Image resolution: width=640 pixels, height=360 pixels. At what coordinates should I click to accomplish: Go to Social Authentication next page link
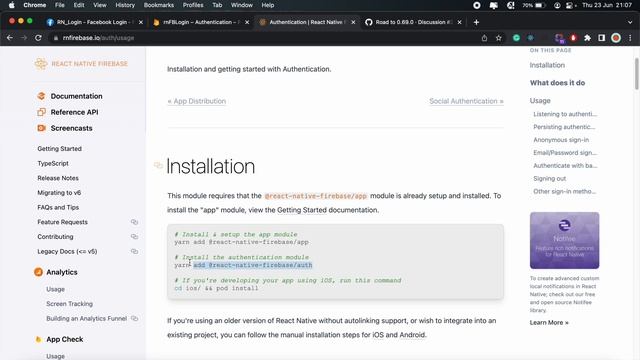[466, 101]
